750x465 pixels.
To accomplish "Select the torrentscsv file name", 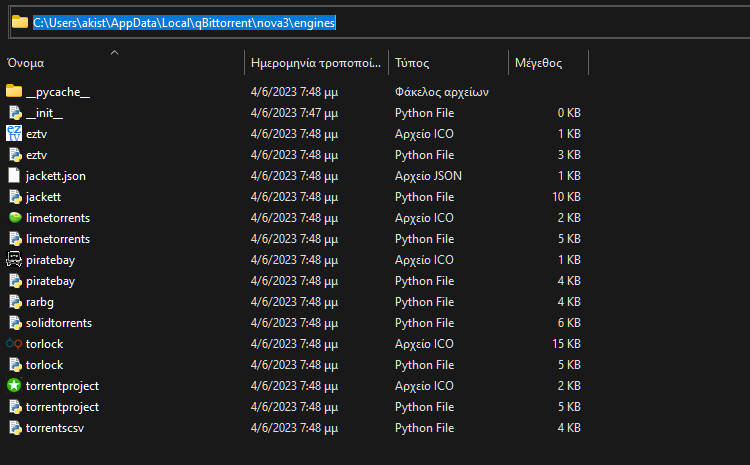I will point(55,428).
